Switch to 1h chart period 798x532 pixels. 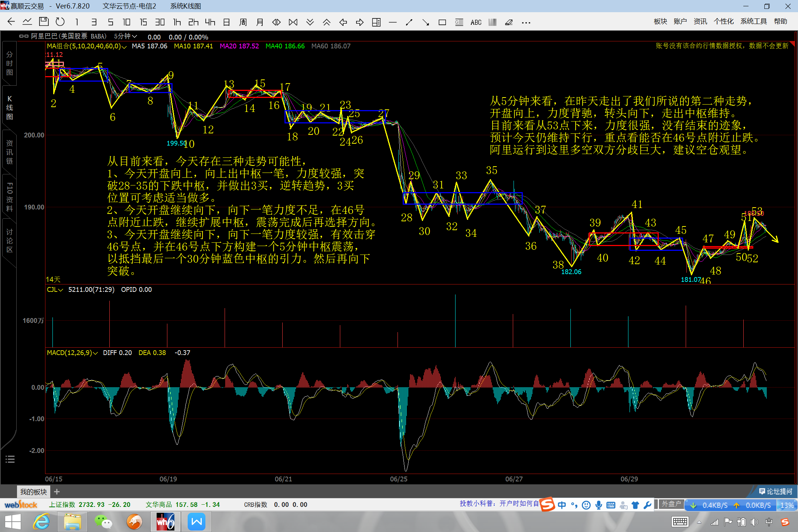(x=177, y=22)
